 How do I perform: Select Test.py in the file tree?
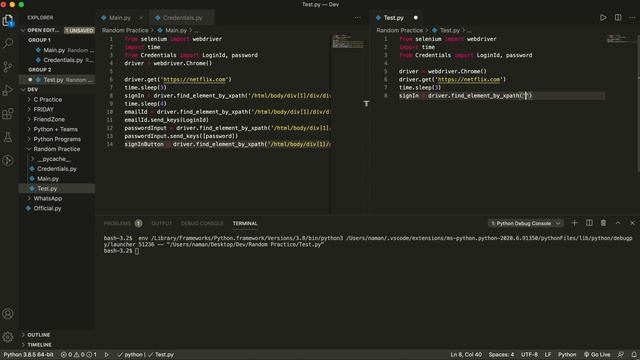[x=57, y=188]
